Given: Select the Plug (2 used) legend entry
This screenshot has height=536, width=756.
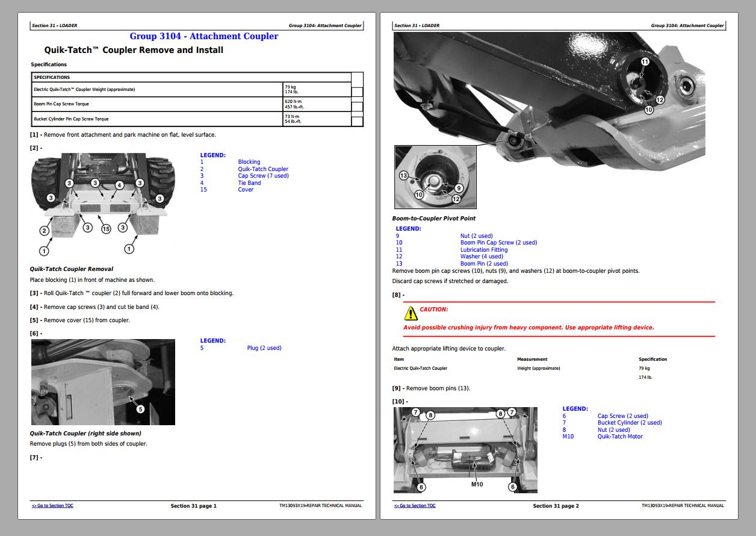Looking at the screenshot, I should (x=264, y=348).
